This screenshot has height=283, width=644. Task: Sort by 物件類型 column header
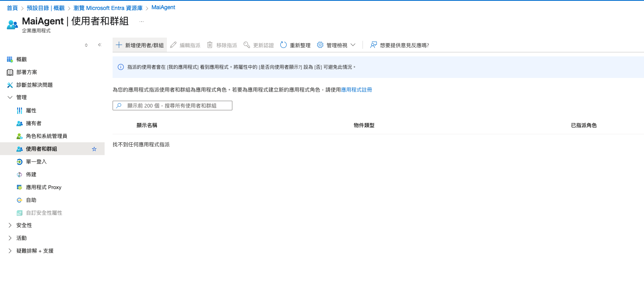click(364, 126)
